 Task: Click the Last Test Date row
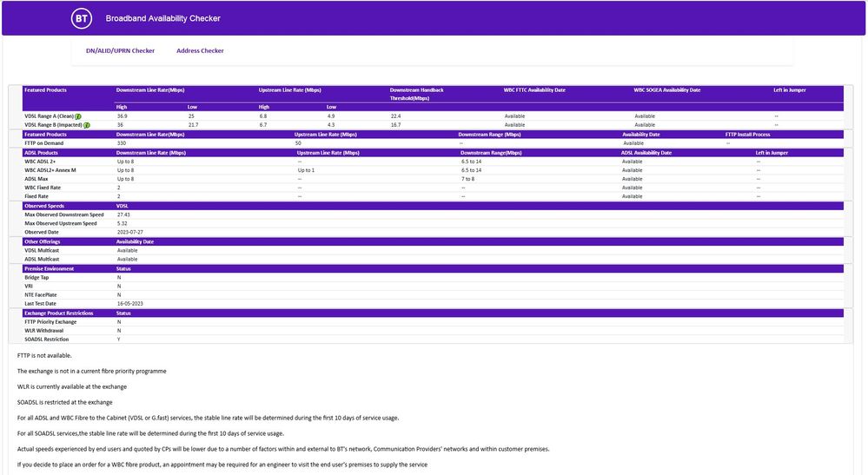(41, 304)
